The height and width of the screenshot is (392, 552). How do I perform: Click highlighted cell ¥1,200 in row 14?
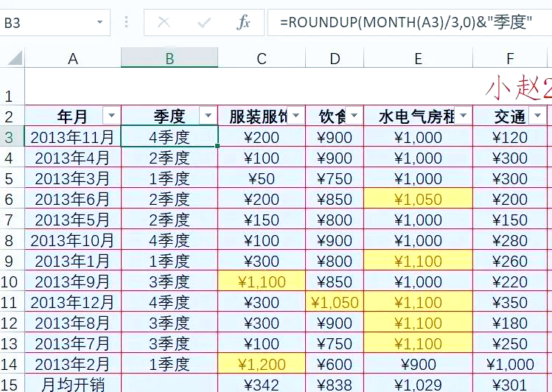coord(262,363)
